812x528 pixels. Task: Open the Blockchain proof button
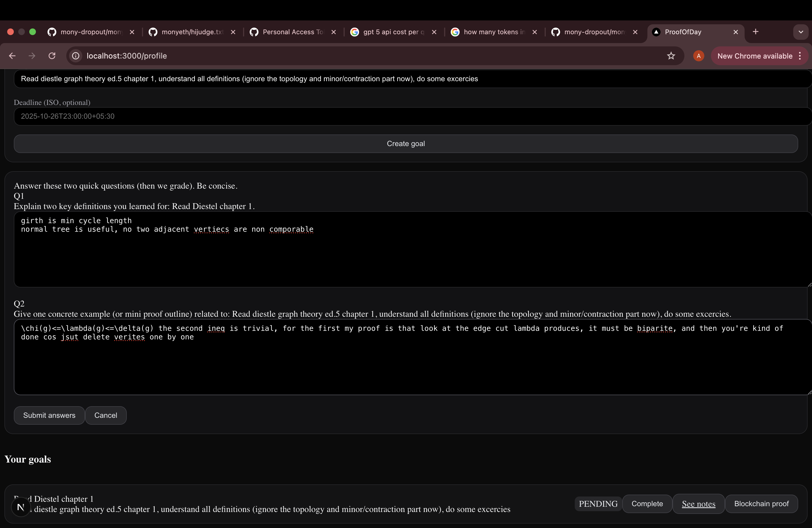pos(761,503)
